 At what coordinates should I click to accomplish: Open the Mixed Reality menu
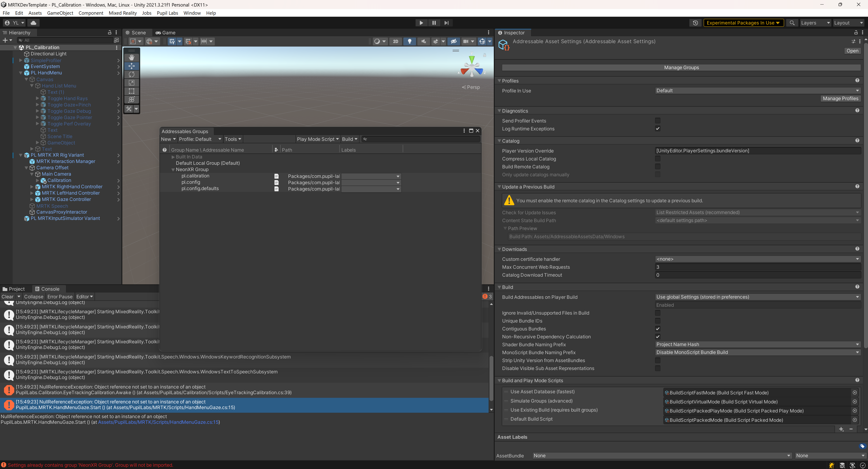pos(123,13)
